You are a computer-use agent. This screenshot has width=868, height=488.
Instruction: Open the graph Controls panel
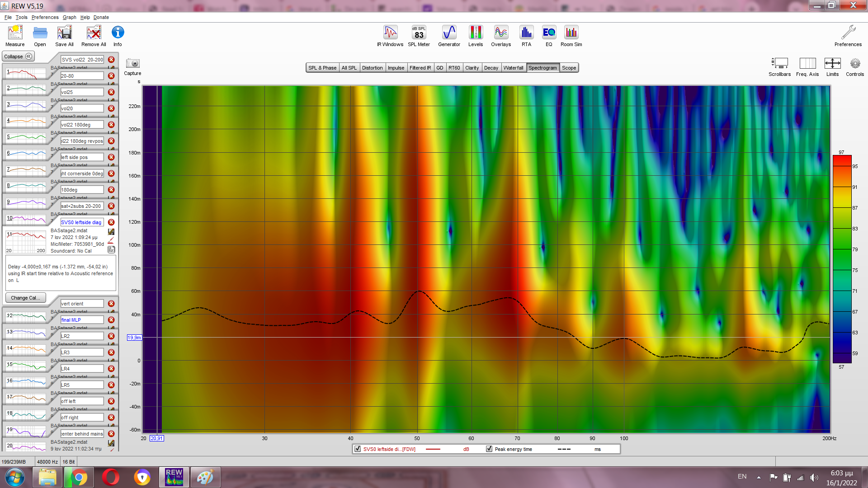point(854,64)
